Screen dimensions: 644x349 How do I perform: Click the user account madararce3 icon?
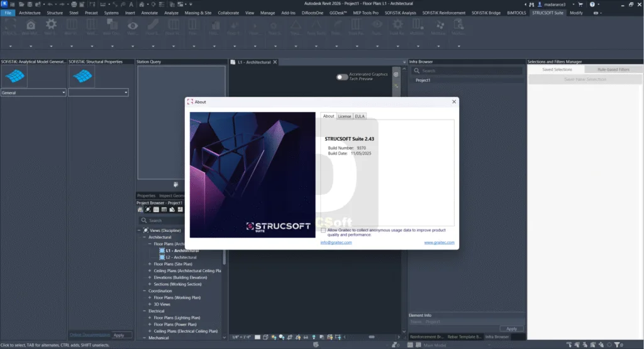pos(540,4)
